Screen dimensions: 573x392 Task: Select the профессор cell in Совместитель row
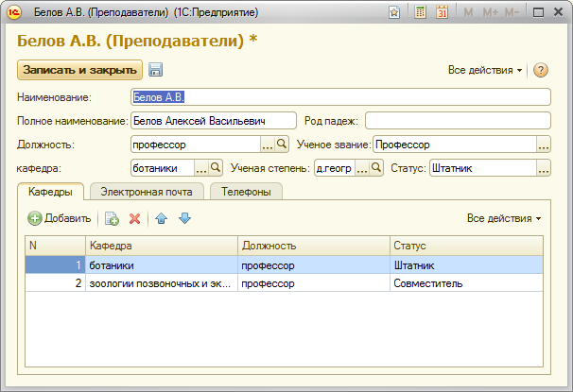tap(314, 283)
